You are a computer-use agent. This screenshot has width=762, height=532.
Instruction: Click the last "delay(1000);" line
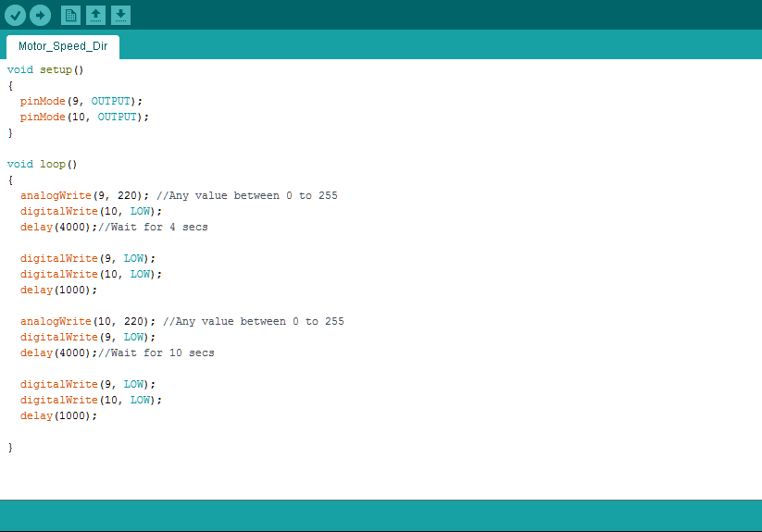pyautogui.click(x=59, y=415)
